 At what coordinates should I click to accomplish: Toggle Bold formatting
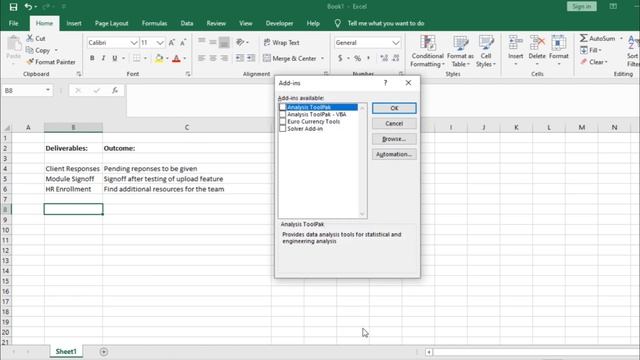pos(92,58)
